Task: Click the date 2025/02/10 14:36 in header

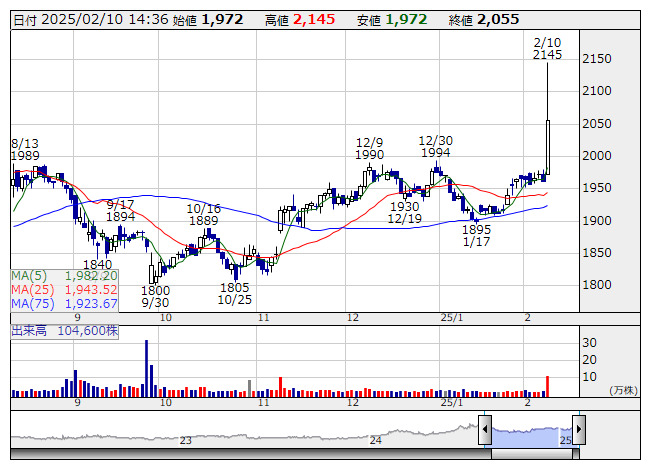Action: (91, 20)
